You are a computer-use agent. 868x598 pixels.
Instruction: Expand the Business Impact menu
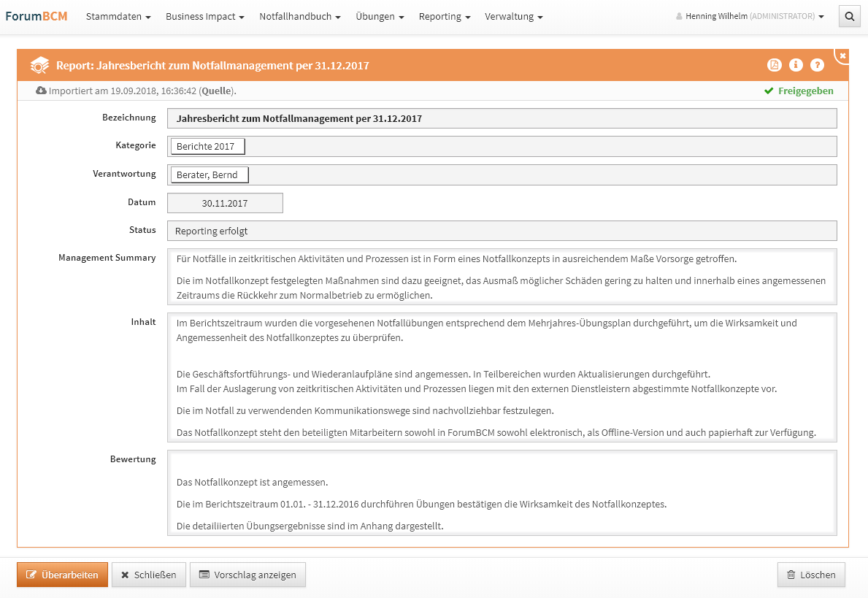pyautogui.click(x=204, y=16)
